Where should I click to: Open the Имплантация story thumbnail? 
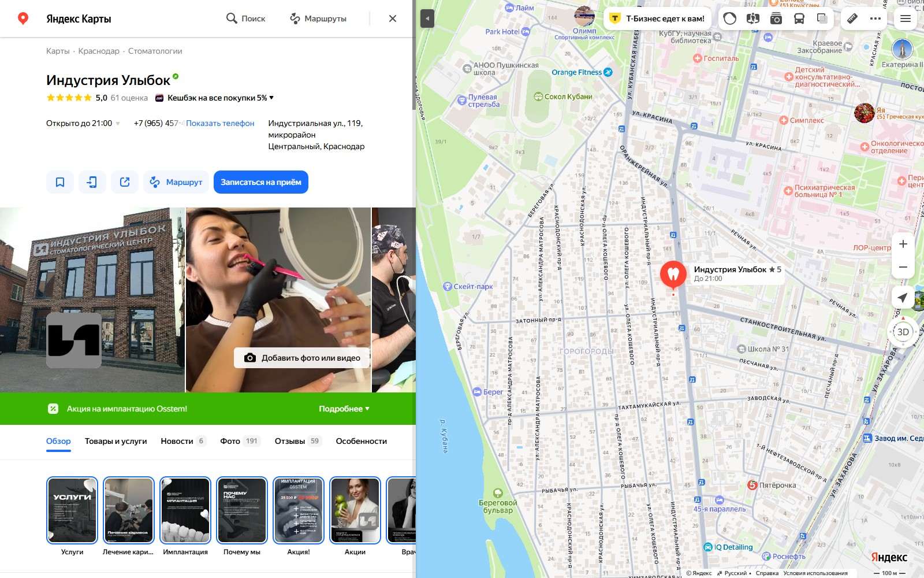point(185,510)
